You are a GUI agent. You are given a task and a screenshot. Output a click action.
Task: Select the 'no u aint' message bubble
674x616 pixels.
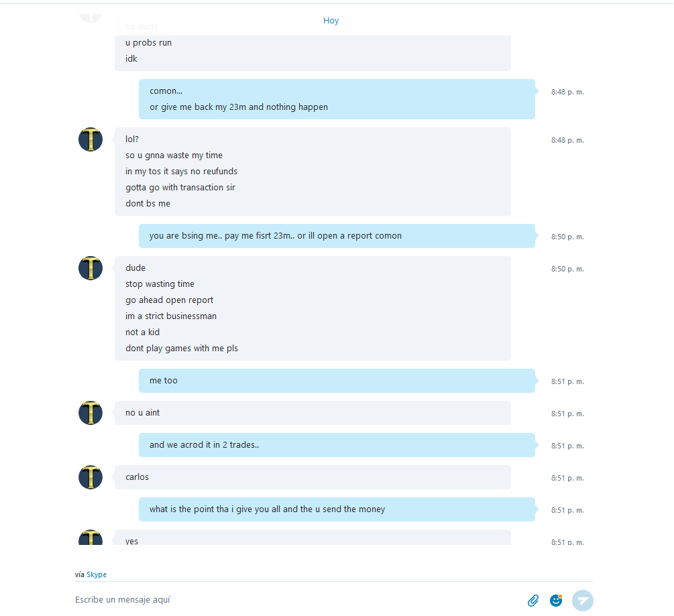(x=313, y=413)
